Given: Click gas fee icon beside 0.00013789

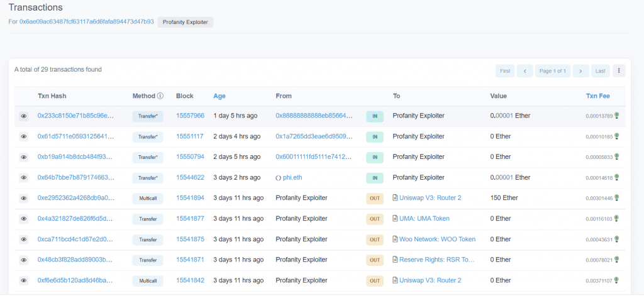Looking at the screenshot, I should click(616, 116).
